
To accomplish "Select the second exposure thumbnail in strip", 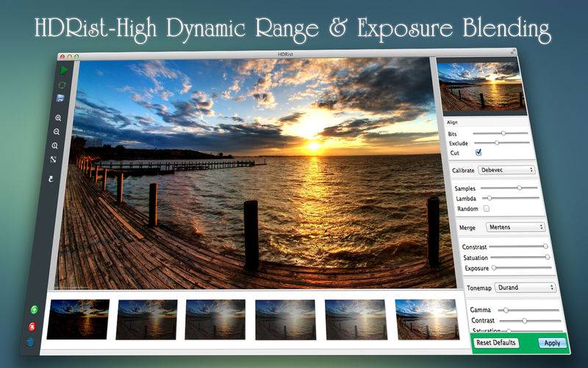I will coord(146,319).
